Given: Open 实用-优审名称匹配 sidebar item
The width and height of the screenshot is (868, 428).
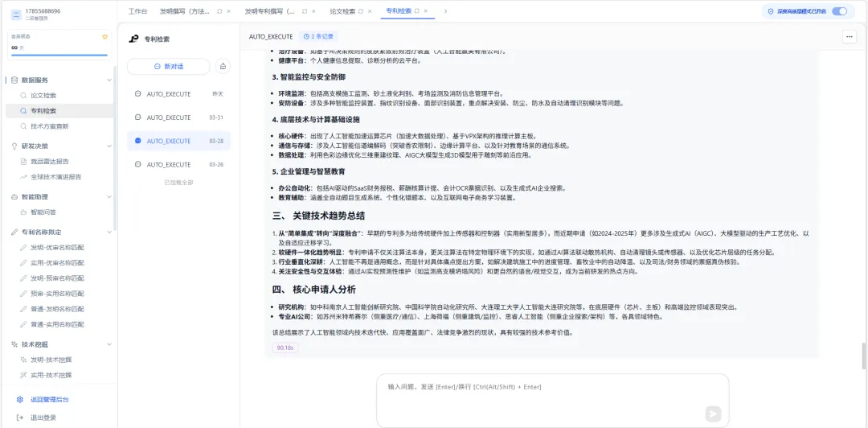Looking at the screenshot, I should click(x=58, y=263).
